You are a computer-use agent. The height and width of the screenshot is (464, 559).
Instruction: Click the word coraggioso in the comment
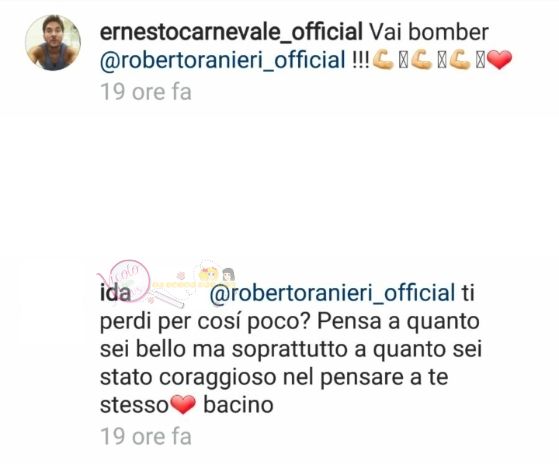(x=218, y=378)
